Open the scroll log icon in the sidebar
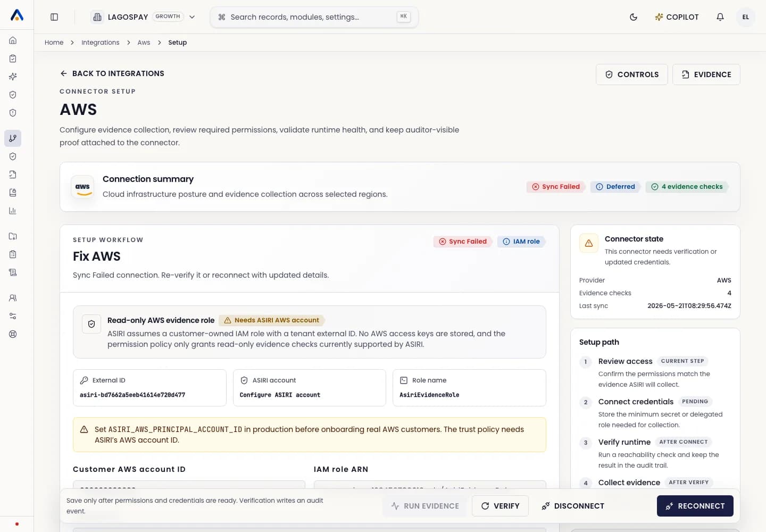 [x=13, y=272]
